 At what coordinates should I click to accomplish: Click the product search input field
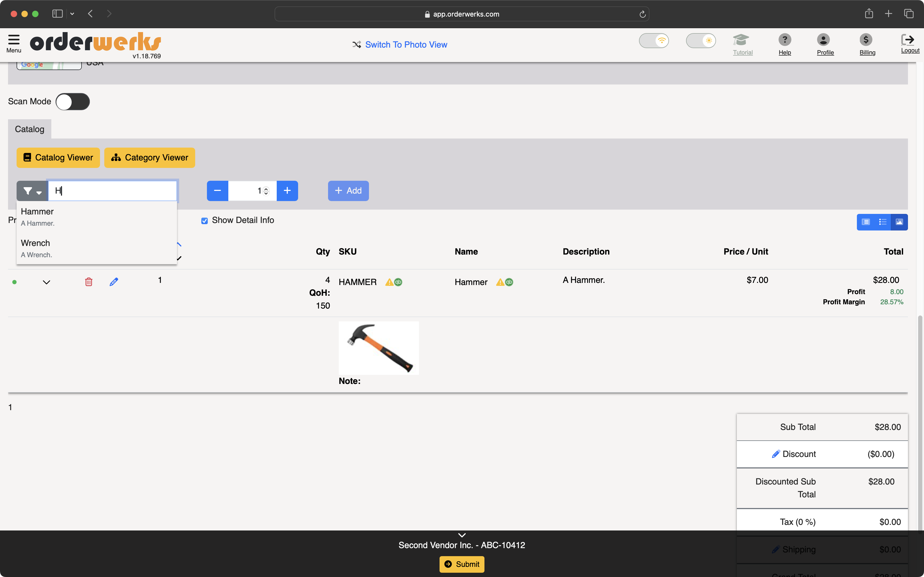(113, 191)
